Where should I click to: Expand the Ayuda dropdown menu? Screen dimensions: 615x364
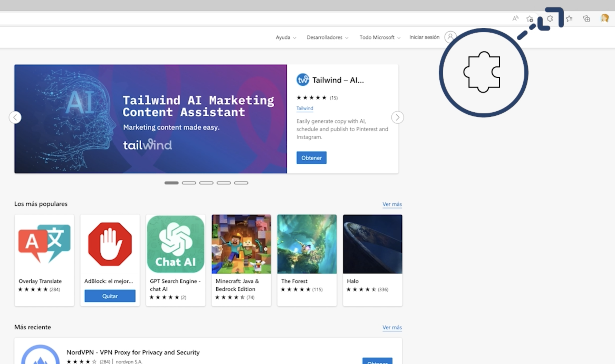[285, 37]
